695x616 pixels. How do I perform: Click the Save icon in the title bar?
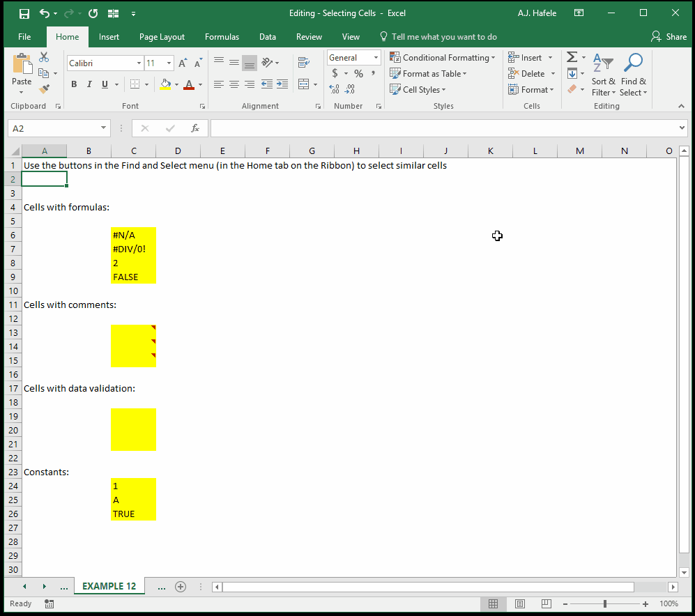point(24,14)
